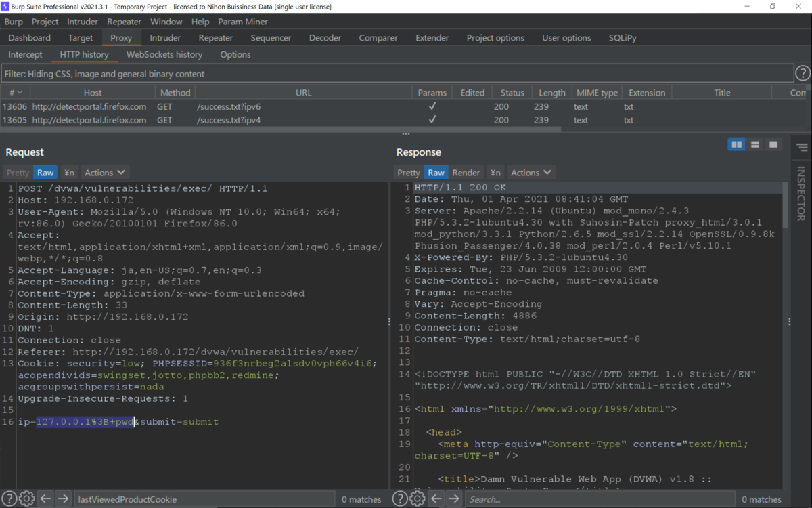
Task: Toggle request non-printable characters ¥n
Action: pos(69,173)
